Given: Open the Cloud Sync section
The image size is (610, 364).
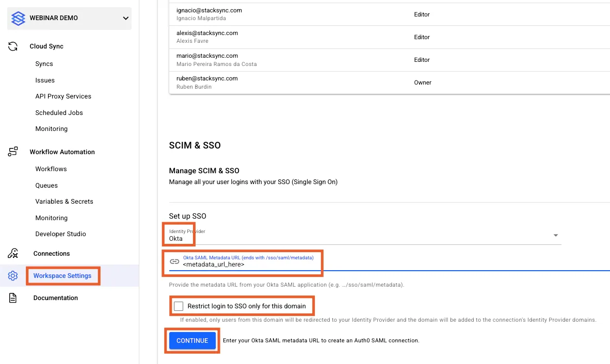Looking at the screenshot, I should coord(46,46).
